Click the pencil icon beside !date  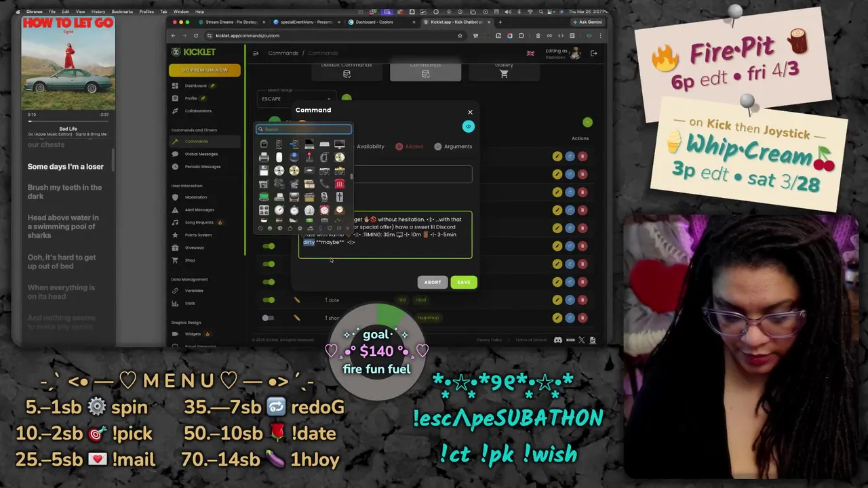pos(296,300)
